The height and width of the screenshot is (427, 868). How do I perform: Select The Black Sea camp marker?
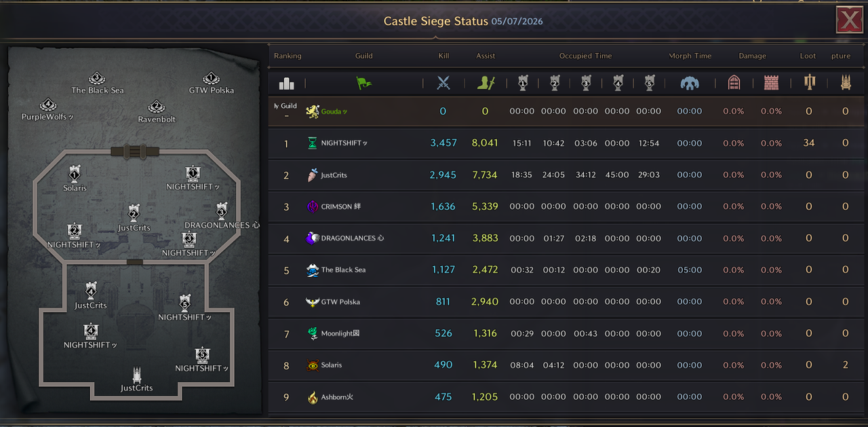(x=96, y=79)
